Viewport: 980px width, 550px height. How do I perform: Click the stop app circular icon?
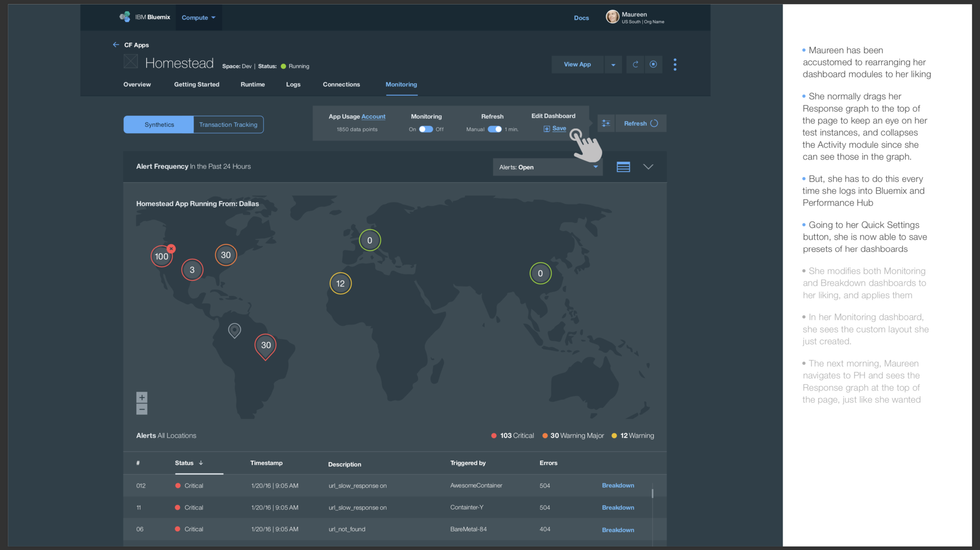(653, 64)
